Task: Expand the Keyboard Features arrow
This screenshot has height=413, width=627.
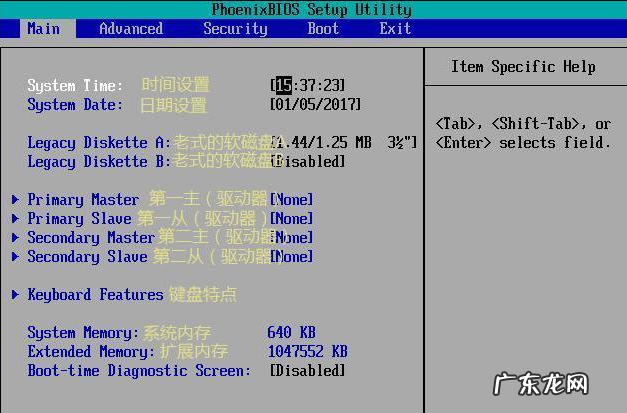Action: point(16,295)
